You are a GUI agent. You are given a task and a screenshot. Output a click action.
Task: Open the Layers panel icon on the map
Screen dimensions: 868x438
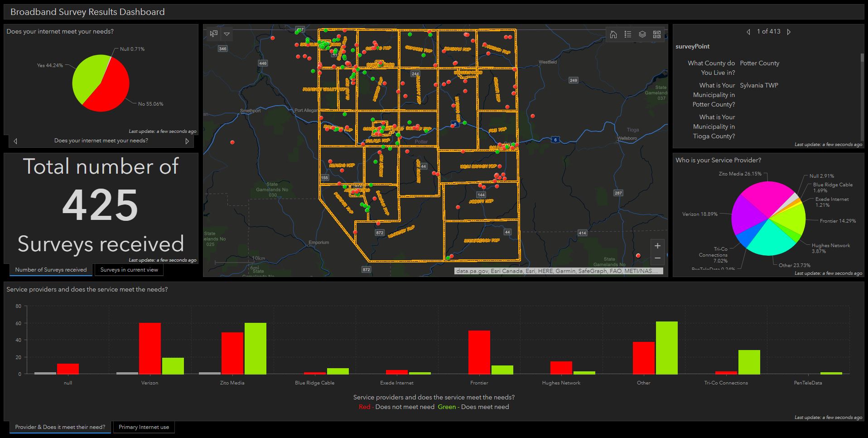click(x=642, y=34)
